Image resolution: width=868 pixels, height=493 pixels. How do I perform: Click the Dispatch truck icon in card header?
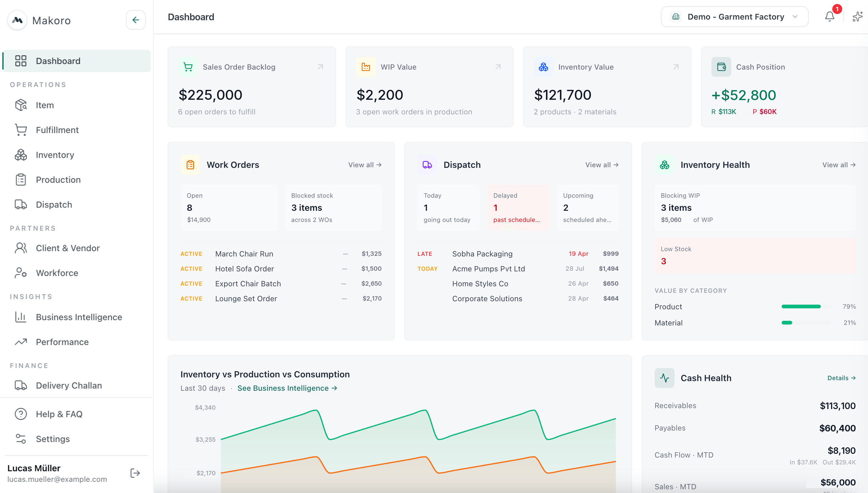coord(427,165)
